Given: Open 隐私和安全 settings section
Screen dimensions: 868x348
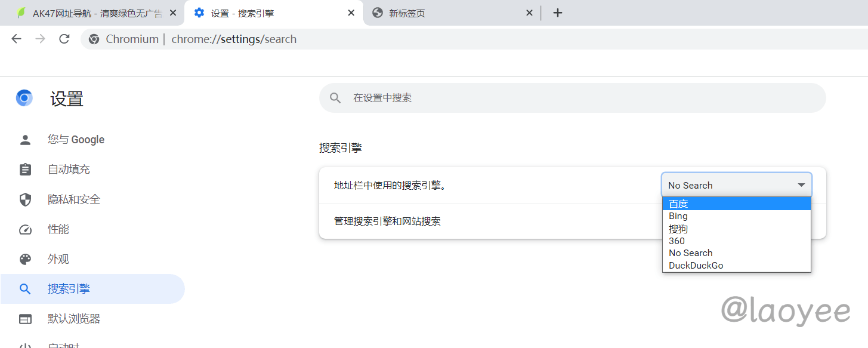Looking at the screenshot, I should (73, 199).
